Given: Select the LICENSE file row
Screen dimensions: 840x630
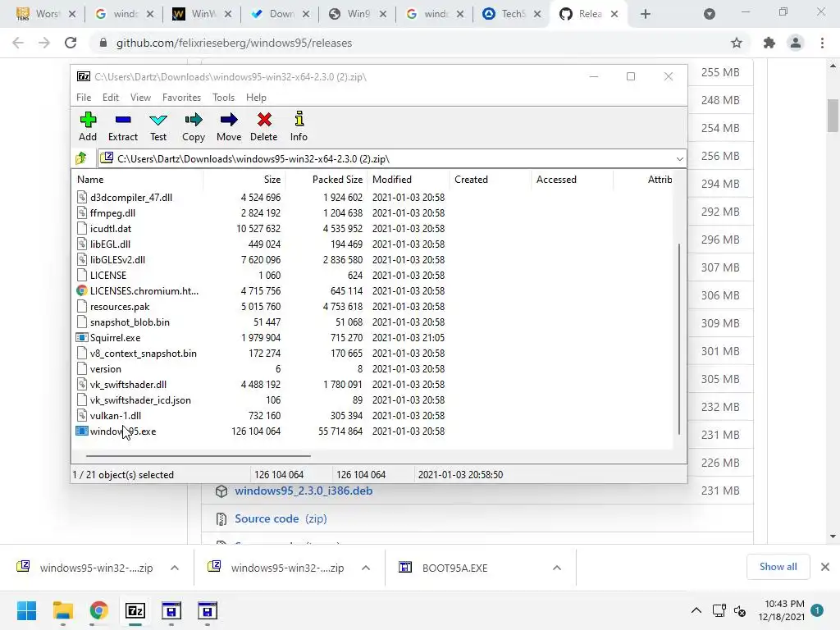Looking at the screenshot, I should coord(372,276).
